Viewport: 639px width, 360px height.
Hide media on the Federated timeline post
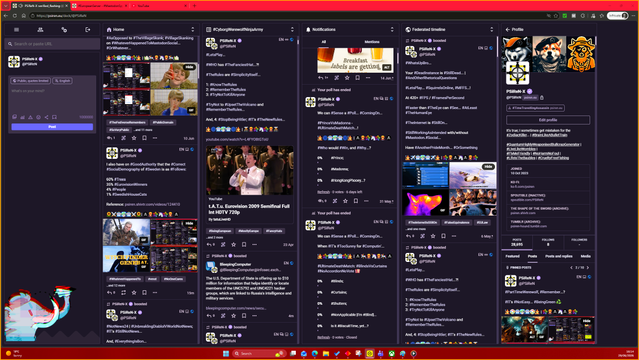(x=488, y=166)
